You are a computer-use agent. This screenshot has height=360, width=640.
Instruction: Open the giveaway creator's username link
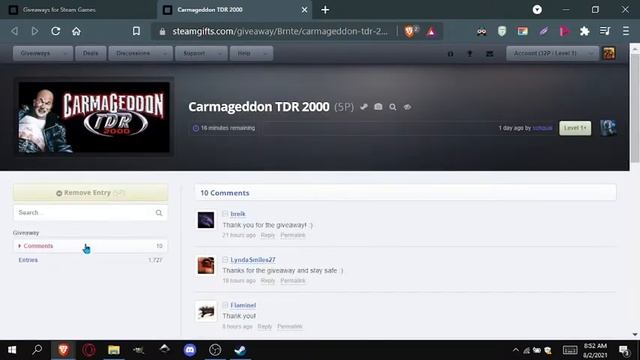point(542,128)
